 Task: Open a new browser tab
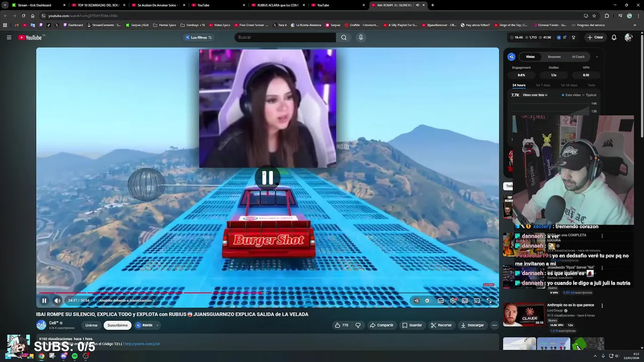click(x=433, y=5)
